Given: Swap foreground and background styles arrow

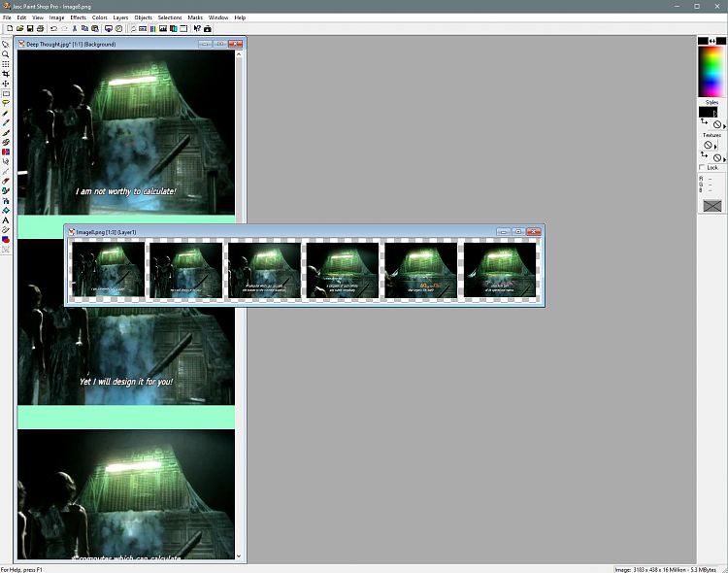Looking at the screenshot, I should [705, 122].
